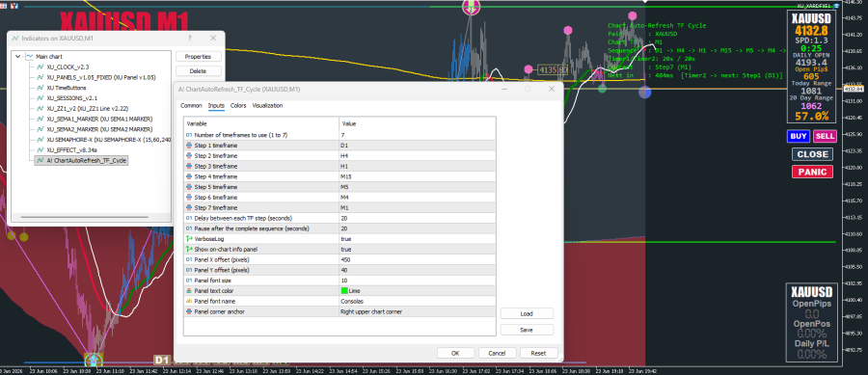Confirm the dialog with OK
Screen dimensions: 868x375
pos(455,353)
